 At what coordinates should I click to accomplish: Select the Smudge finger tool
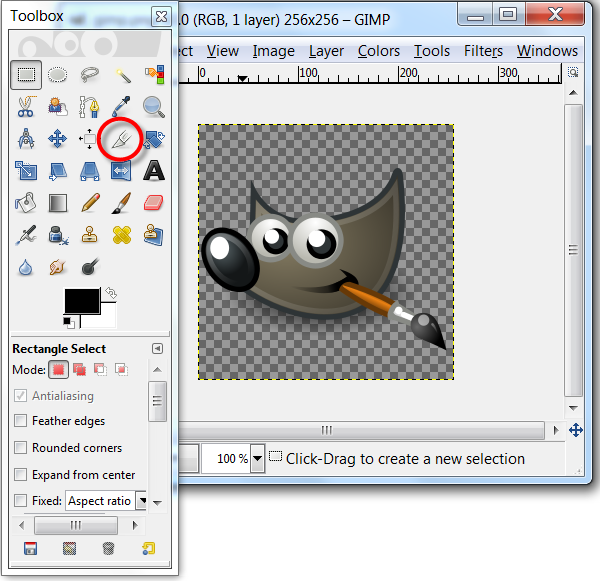pyautogui.click(x=57, y=267)
